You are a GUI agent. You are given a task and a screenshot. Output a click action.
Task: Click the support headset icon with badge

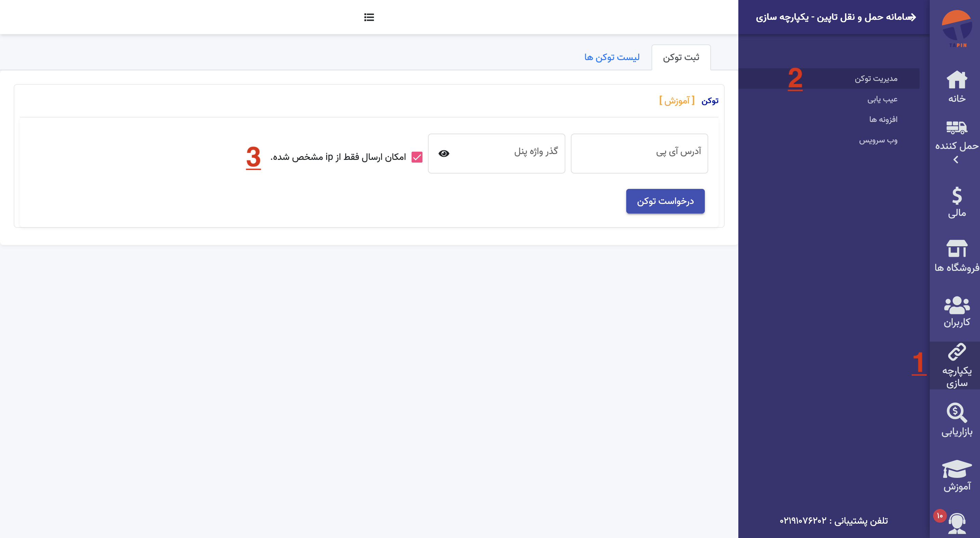click(956, 523)
